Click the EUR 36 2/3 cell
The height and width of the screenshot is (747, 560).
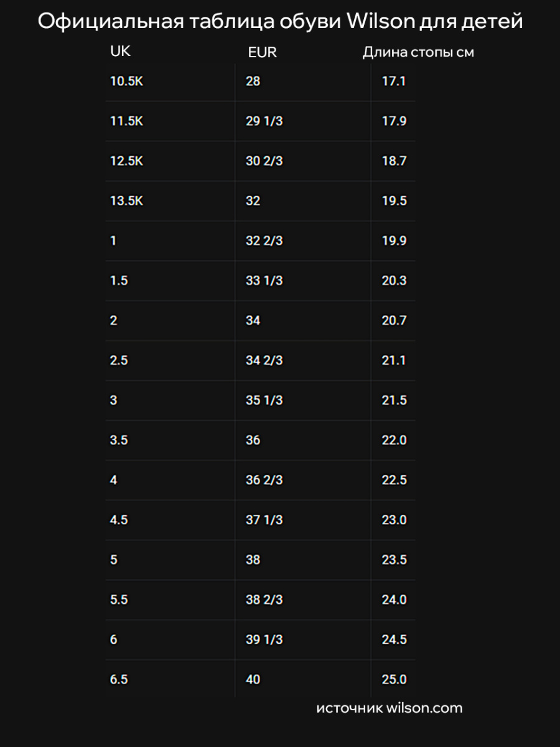click(264, 479)
